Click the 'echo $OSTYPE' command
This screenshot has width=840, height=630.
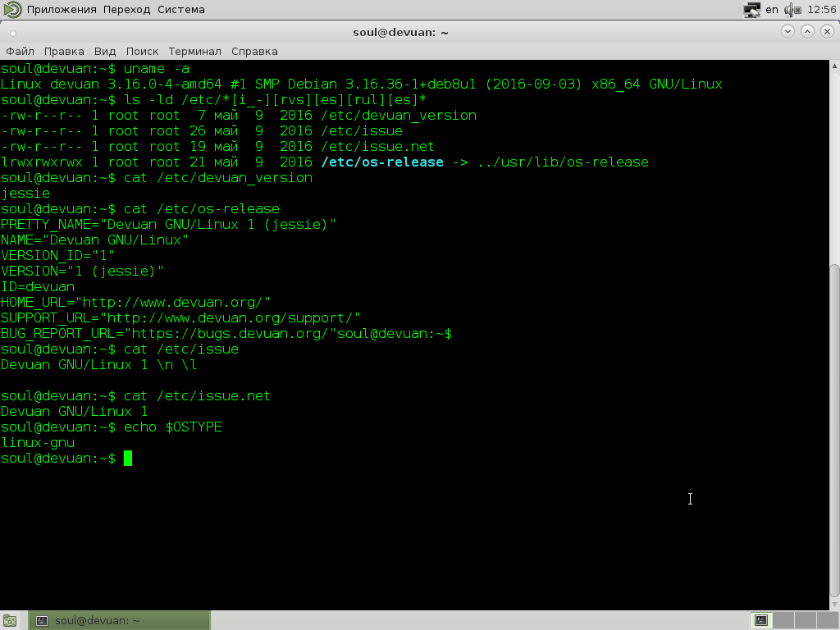pyautogui.click(x=172, y=427)
